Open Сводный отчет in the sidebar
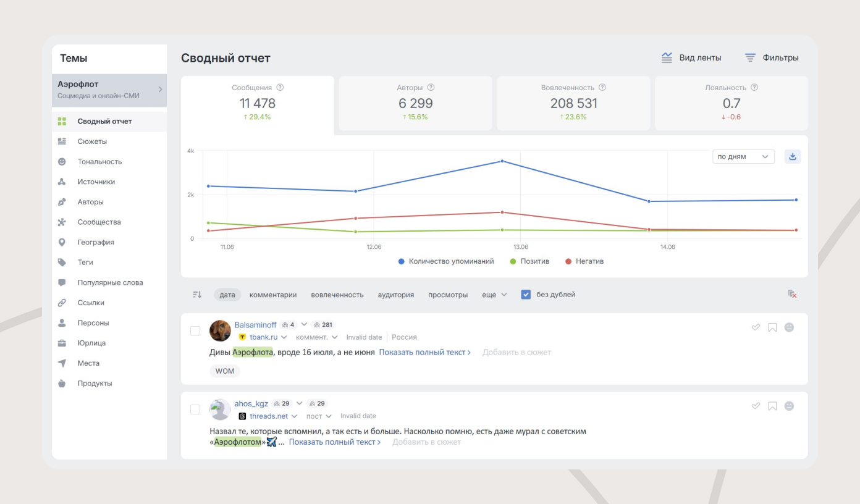This screenshot has height=504, width=860. click(x=109, y=121)
